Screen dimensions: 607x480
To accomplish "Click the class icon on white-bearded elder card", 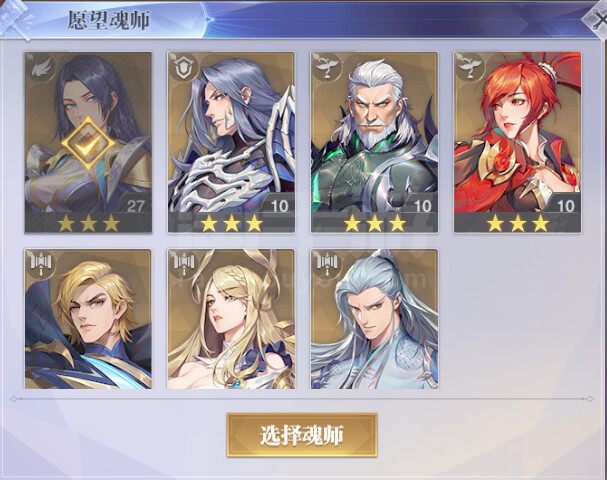I will pyautogui.click(x=327, y=68).
